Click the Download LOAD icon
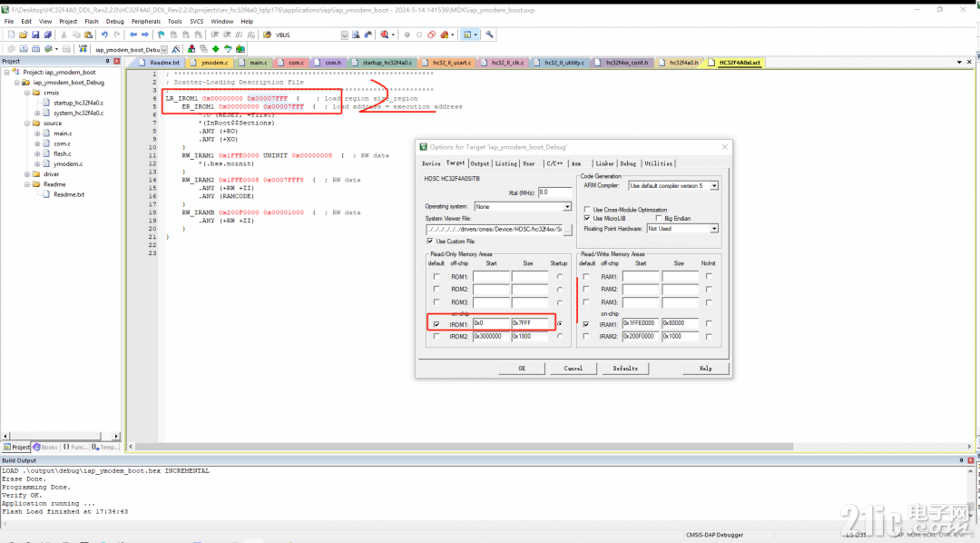The height and width of the screenshot is (543, 980). 83,49
